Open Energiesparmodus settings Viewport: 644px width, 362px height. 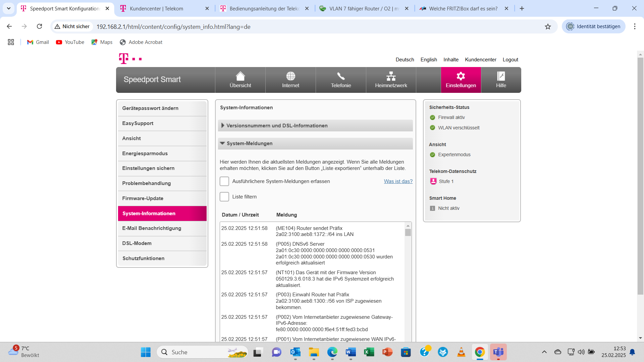pyautogui.click(x=162, y=154)
